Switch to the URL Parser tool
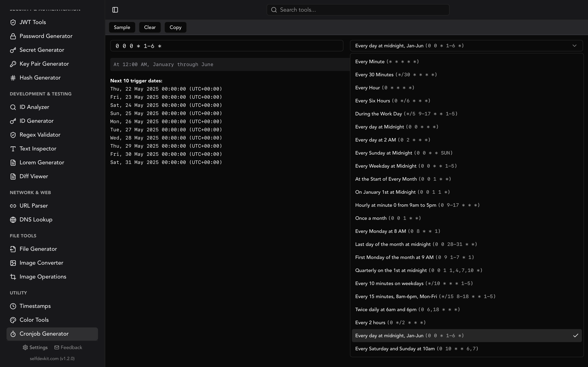 click(34, 206)
